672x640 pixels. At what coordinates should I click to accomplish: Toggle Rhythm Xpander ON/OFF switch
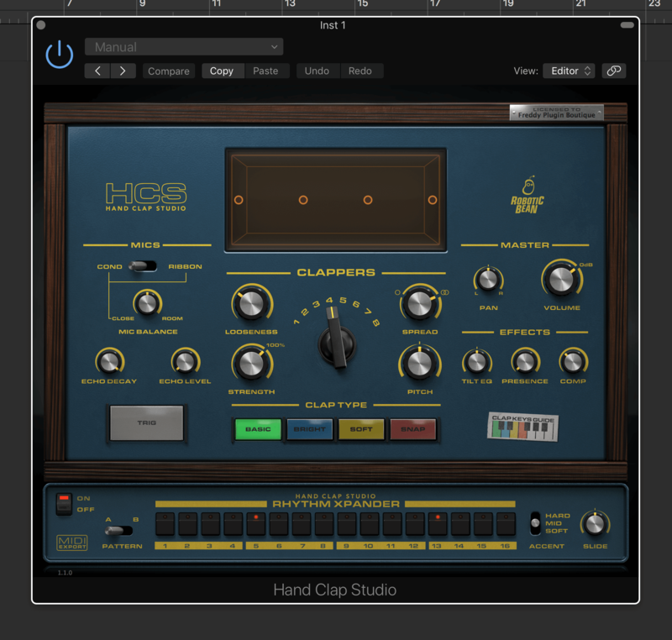coord(65,503)
